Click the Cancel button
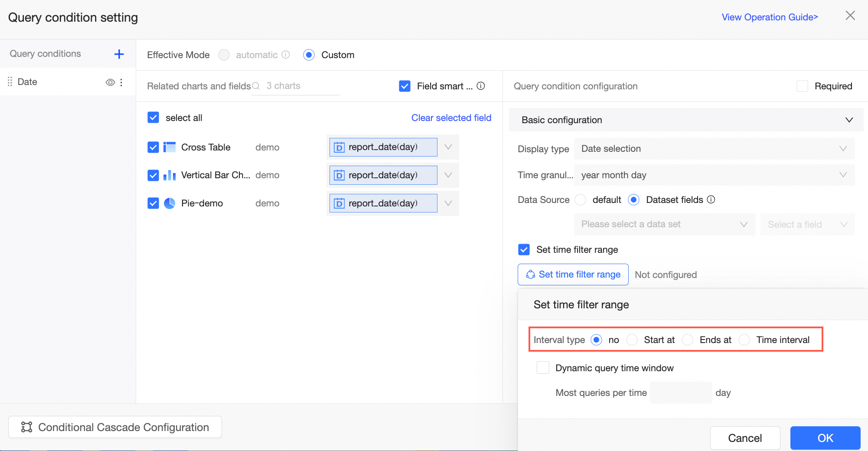The width and height of the screenshot is (868, 451). [x=745, y=438]
